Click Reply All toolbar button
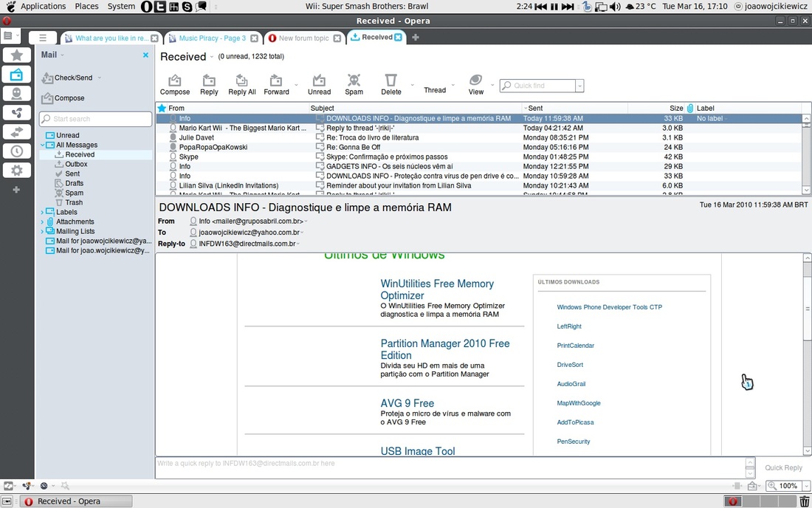Viewport: 812px width, 508px height. [242, 85]
